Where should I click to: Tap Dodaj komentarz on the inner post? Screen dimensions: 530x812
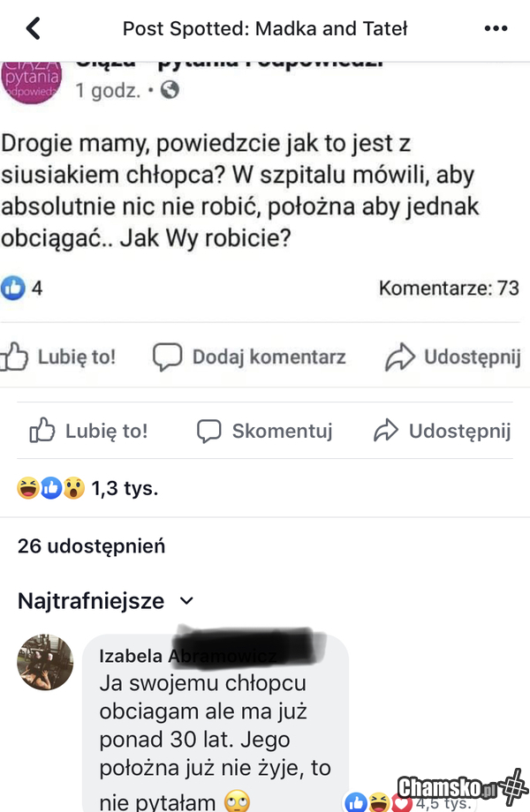pos(249,357)
